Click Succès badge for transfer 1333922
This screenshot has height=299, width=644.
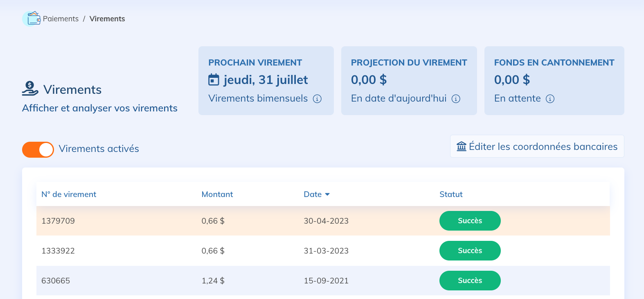(470, 251)
